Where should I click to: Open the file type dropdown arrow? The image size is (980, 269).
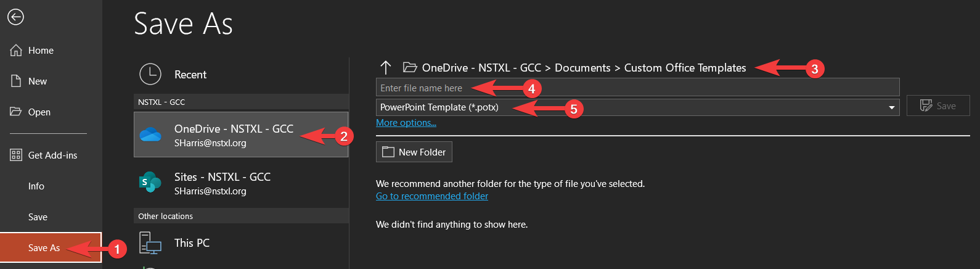click(x=891, y=107)
